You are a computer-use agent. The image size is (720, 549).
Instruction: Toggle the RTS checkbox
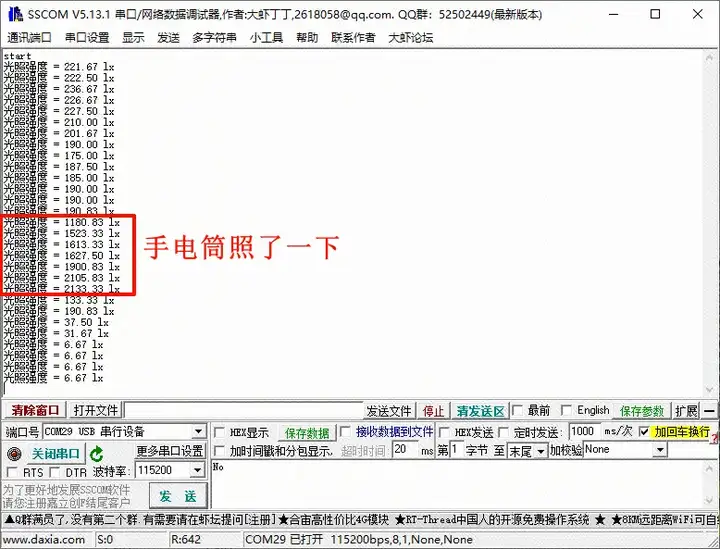click(x=12, y=472)
